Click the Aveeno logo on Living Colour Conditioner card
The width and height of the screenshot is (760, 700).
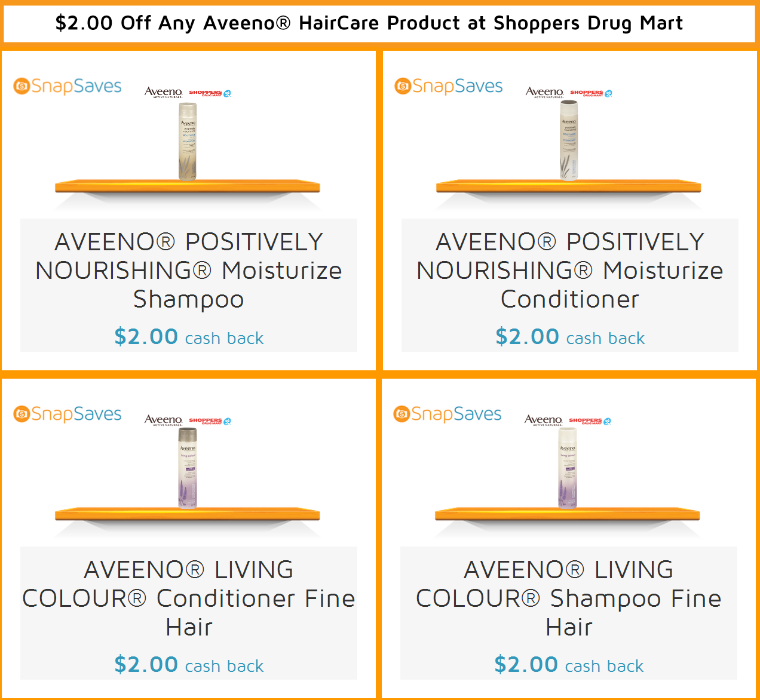163,420
